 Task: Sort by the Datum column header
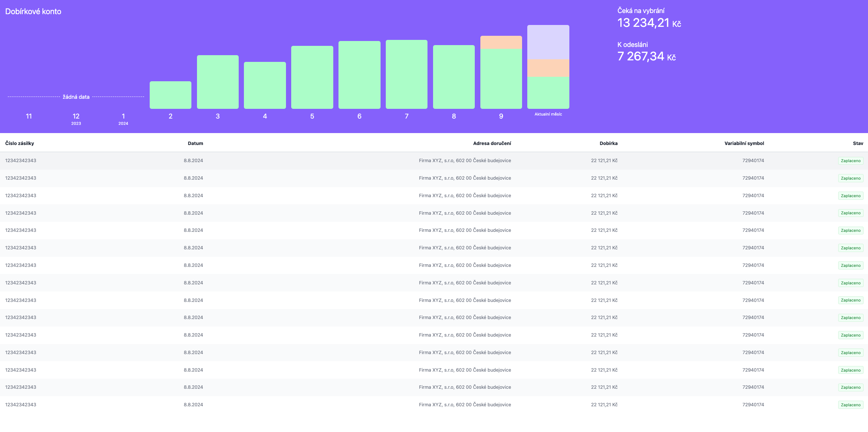pos(195,144)
